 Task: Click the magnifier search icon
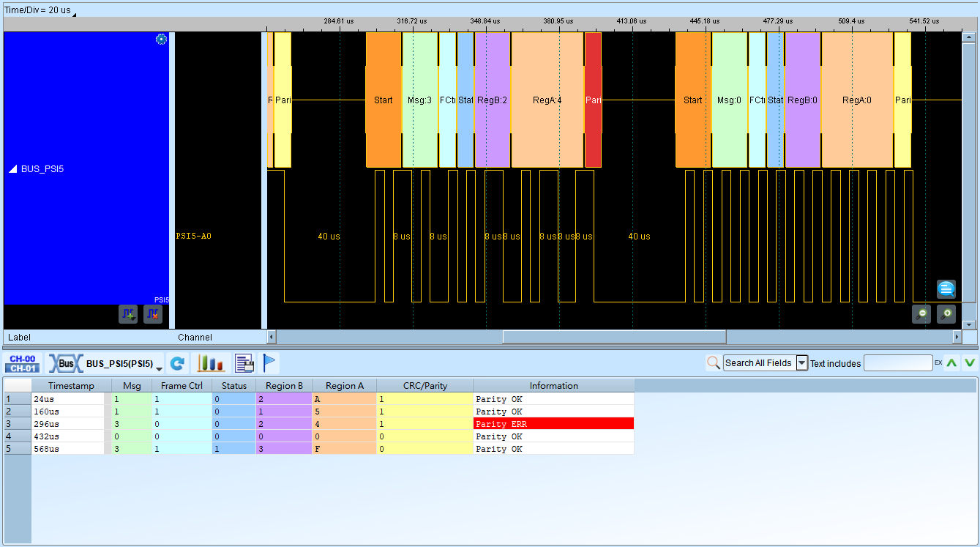(x=714, y=363)
